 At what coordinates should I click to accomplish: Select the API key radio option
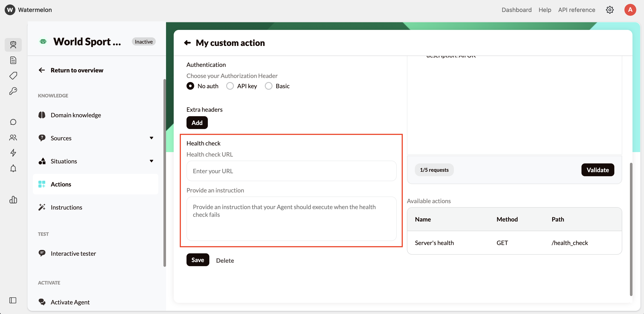point(230,86)
